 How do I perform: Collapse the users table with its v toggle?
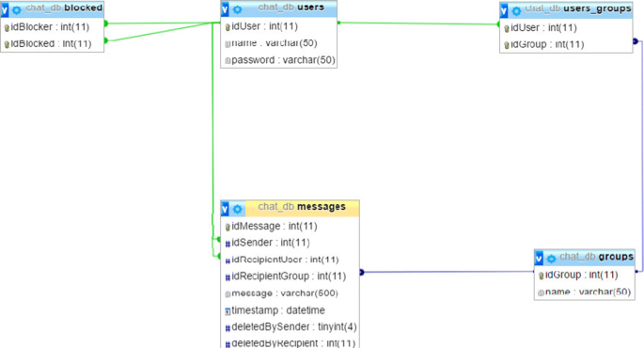[225, 8]
